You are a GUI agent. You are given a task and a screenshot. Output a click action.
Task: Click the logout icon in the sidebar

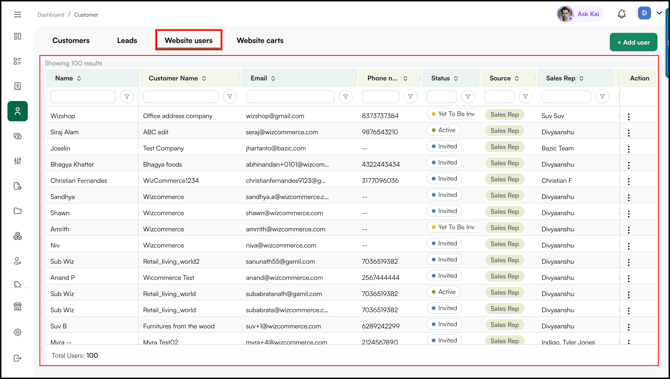pyautogui.click(x=18, y=358)
